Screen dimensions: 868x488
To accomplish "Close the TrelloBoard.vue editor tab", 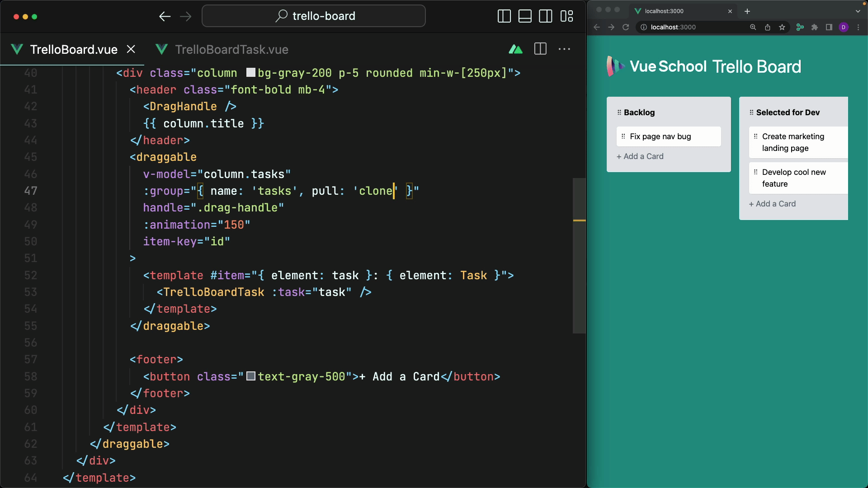I will pos(131,49).
